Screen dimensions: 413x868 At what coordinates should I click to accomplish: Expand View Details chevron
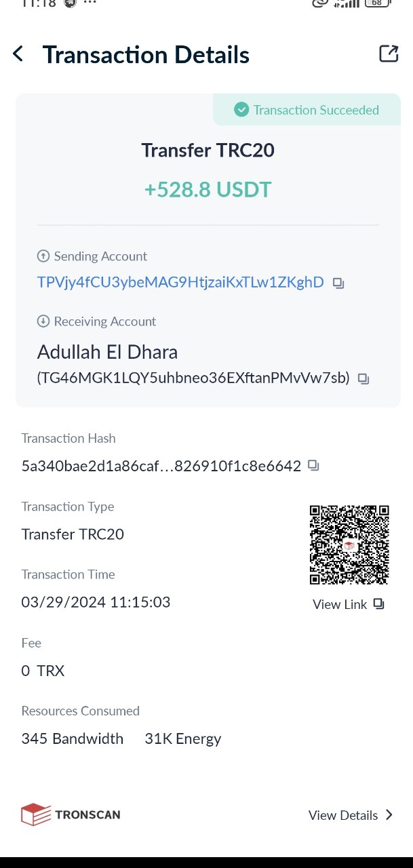coord(389,815)
